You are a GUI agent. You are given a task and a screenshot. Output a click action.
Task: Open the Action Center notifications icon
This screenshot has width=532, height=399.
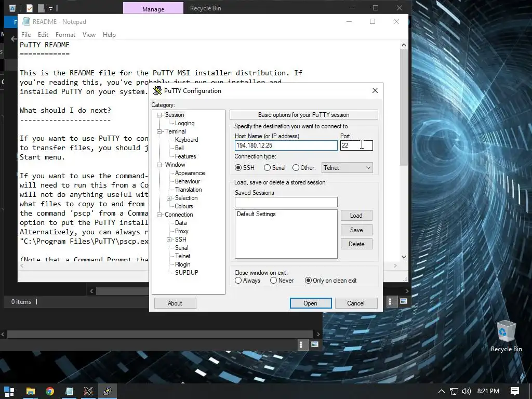click(515, 391)
